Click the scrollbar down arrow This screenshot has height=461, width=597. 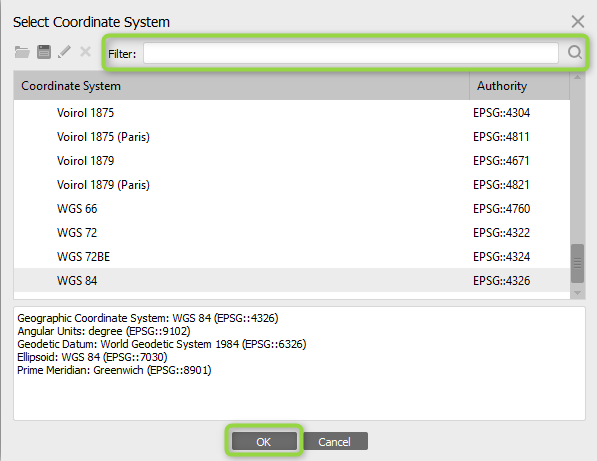(578, 293)
